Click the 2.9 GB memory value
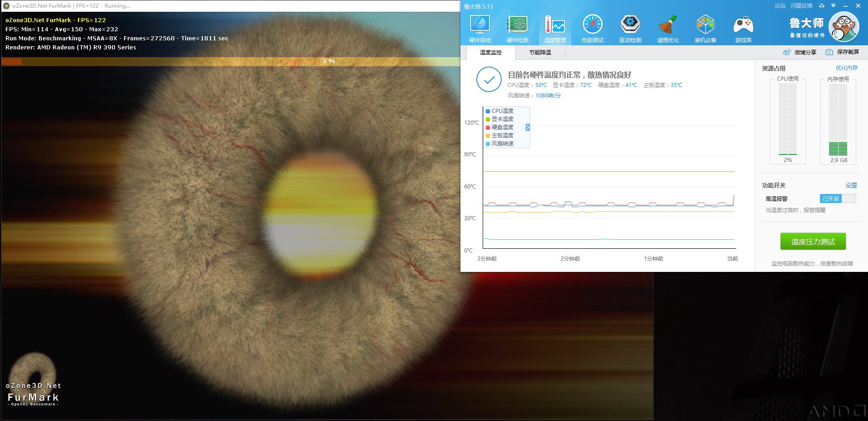 [x=839, y=160]
